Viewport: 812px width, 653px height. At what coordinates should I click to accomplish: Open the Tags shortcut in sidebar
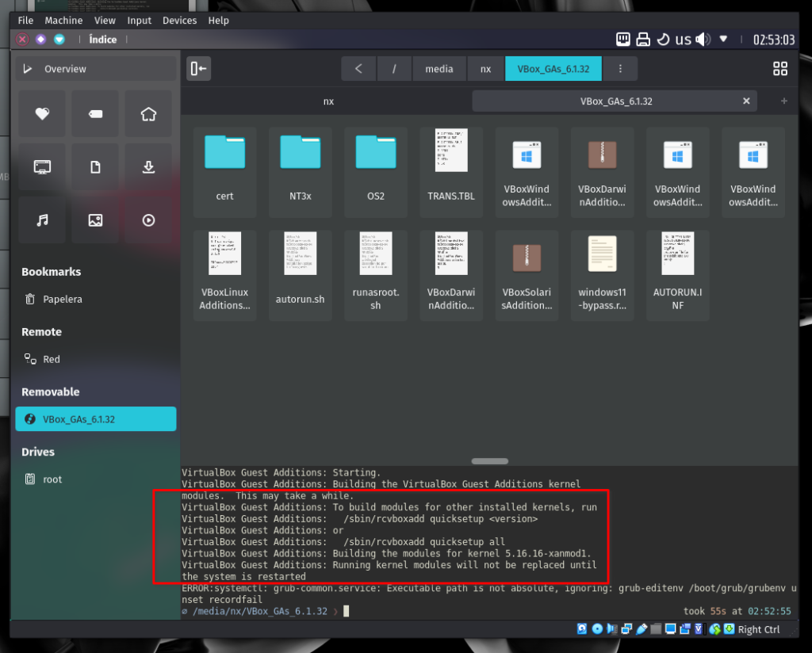coord(95,114)
